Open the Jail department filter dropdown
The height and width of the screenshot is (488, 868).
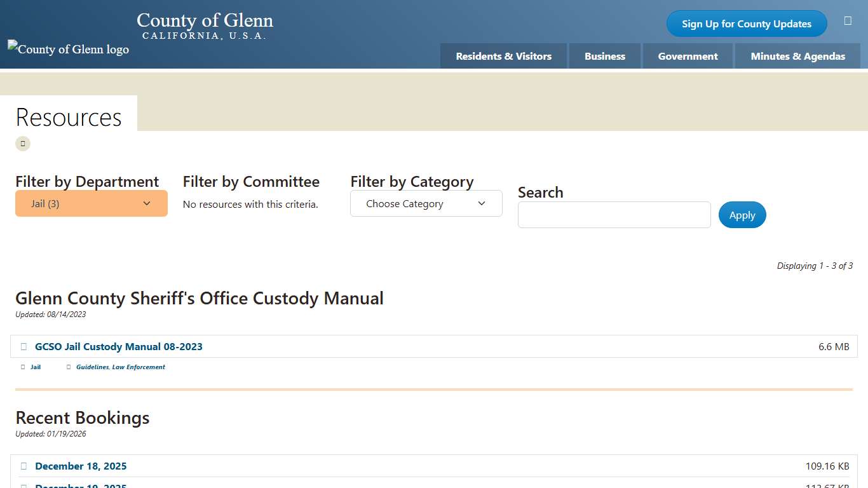(91, 203)
